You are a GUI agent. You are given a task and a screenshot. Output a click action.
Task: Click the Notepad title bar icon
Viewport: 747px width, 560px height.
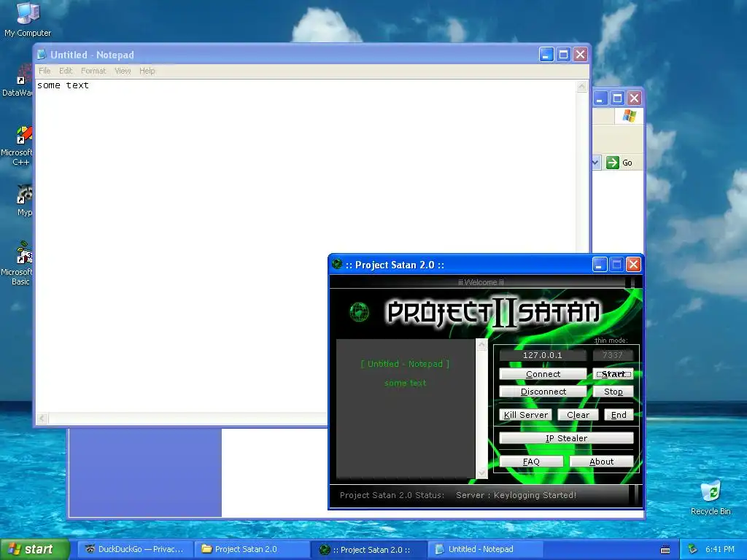coord(42,55)
